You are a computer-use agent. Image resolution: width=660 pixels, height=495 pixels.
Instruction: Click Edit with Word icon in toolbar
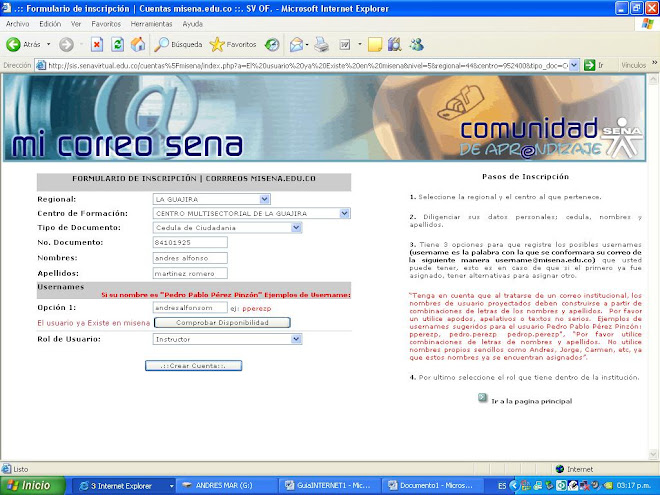[x=345, y=44]
